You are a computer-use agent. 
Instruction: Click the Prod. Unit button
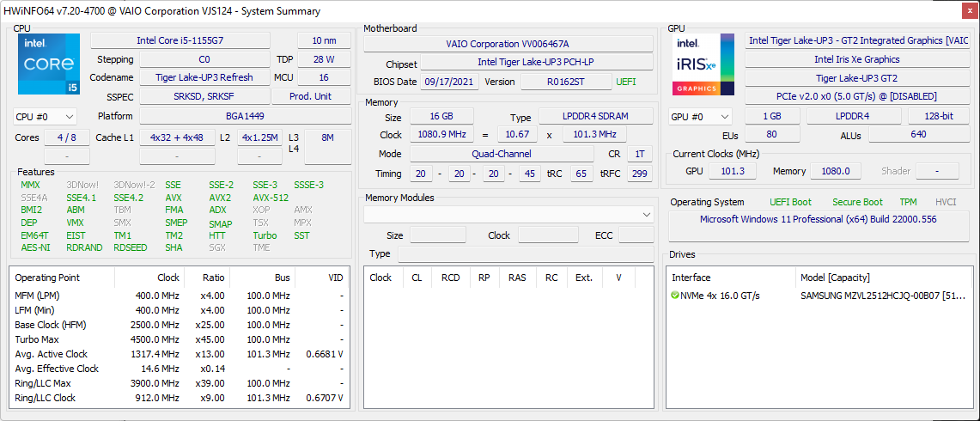(309, 97)
